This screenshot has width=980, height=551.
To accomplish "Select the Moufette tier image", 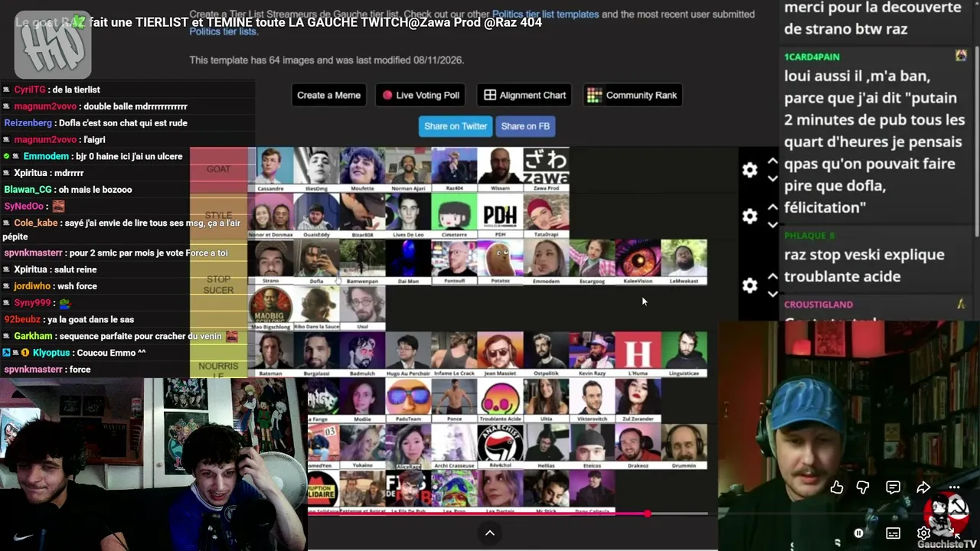I will [362, 169].
